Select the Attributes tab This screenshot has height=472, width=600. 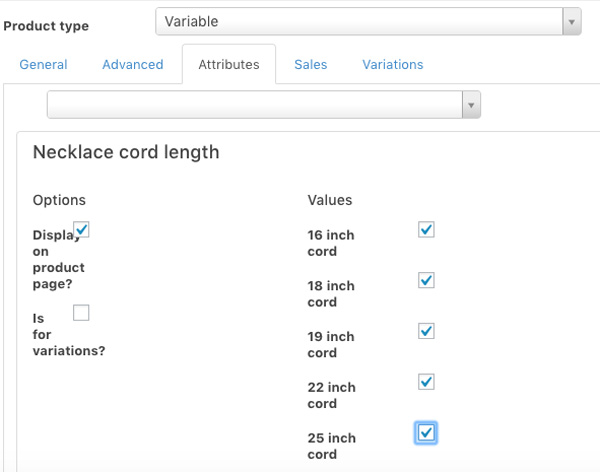point(229,64)
